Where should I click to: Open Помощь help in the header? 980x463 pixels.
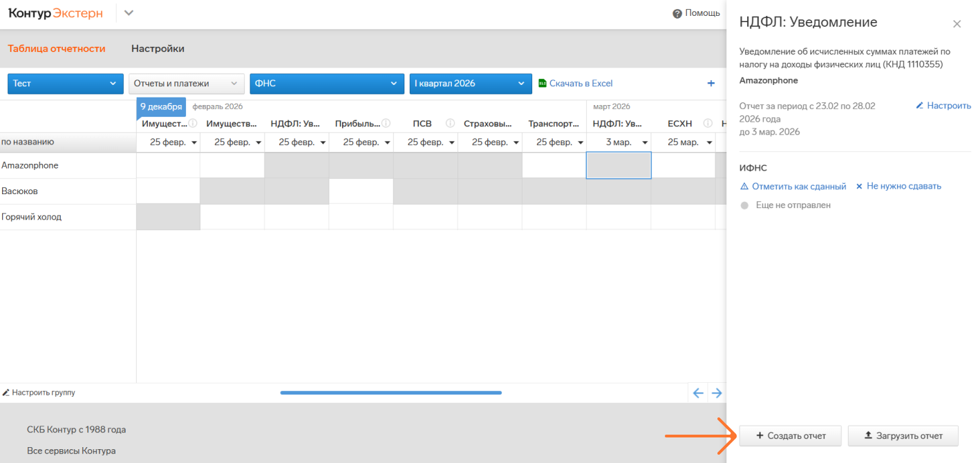click(x=697, y=13)
